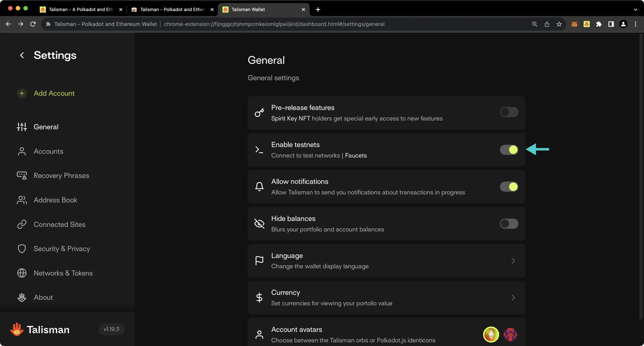Open Extensions puzzle menu

(x=599, y=24)
